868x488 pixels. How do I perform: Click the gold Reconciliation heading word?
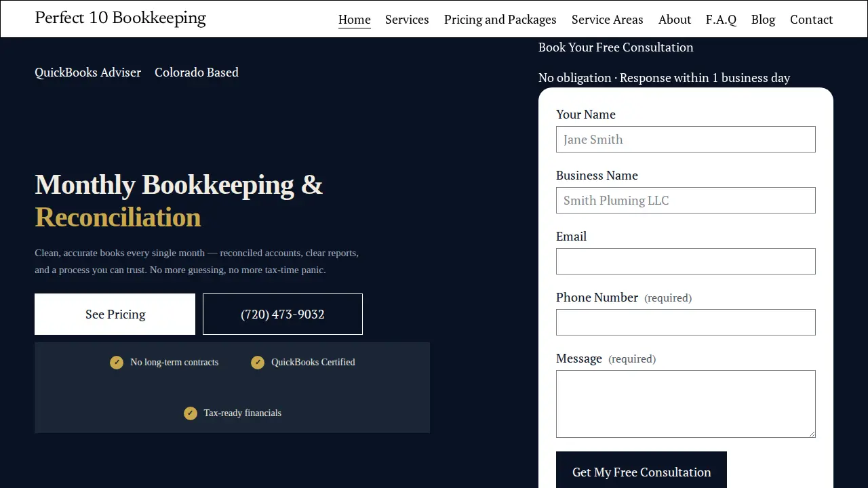click(118, 217)
